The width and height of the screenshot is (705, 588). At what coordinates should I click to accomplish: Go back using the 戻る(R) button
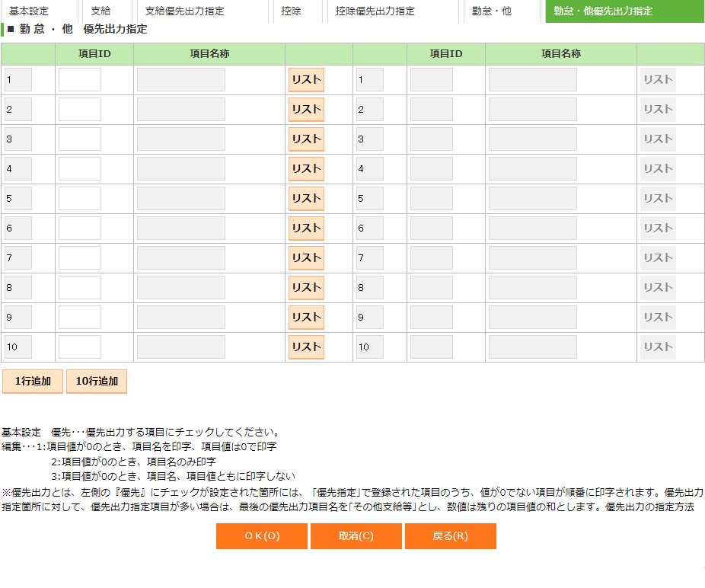[x=451, y=536]
